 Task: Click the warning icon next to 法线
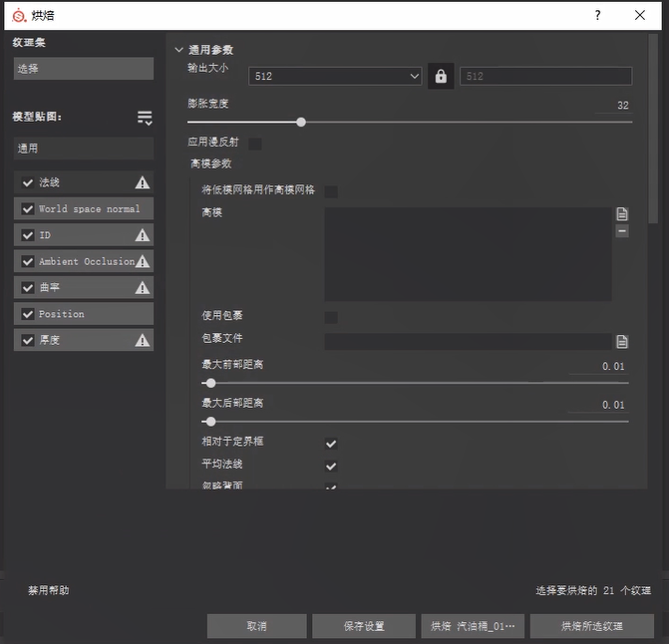pos(143,182)
